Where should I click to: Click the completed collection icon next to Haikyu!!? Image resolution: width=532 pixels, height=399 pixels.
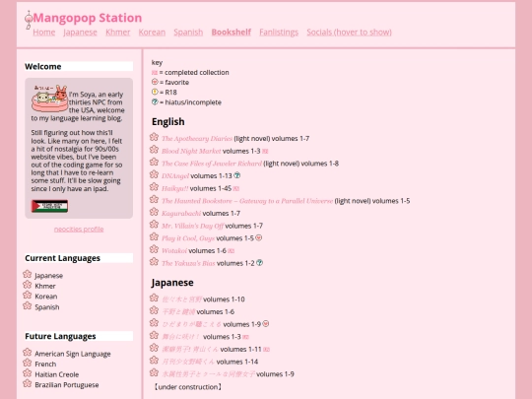236,188
